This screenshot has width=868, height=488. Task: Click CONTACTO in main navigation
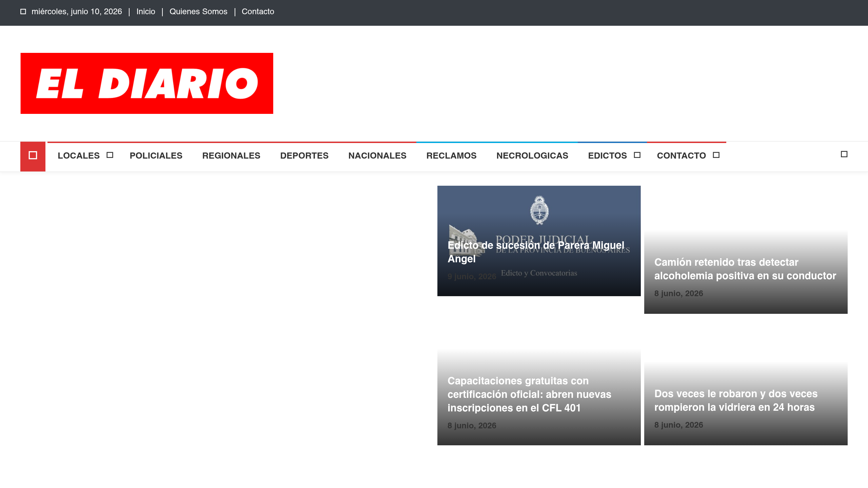[681, 156]
